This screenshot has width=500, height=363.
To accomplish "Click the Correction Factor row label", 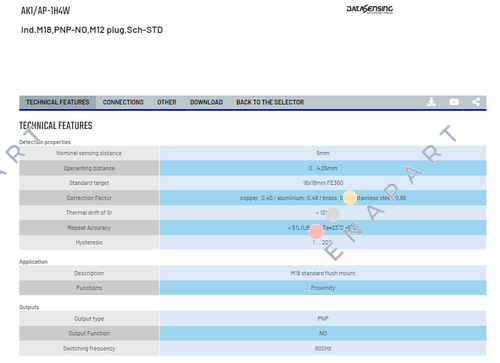I will 89,198.
